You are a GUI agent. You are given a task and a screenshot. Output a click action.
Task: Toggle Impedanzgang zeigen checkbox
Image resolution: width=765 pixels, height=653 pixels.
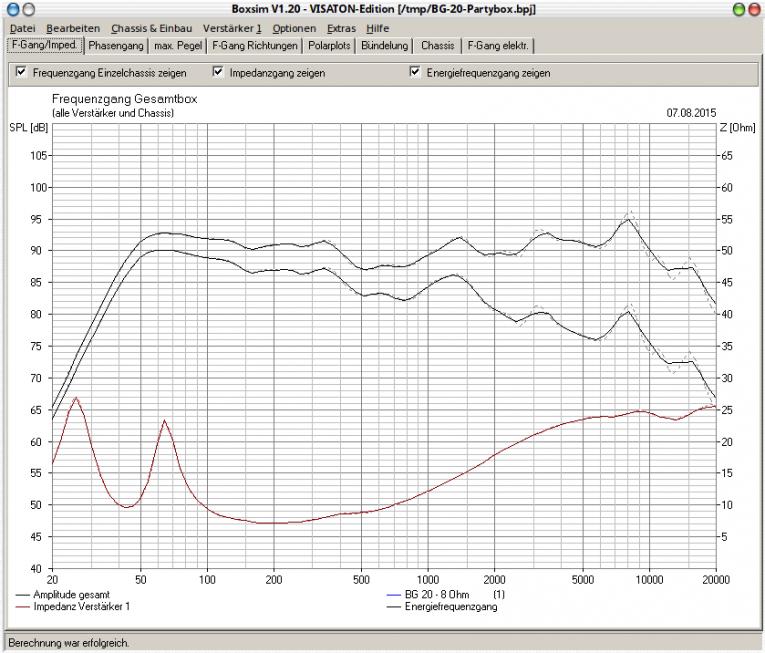218,72
